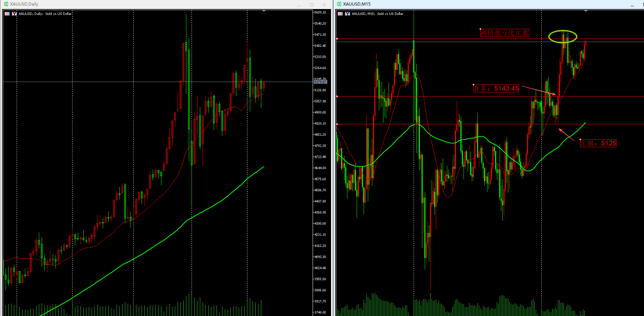This screenshot has height=316, width=644.
Task: Select the chart shift triangle on Daily chart
Action: tap(264, 11)
